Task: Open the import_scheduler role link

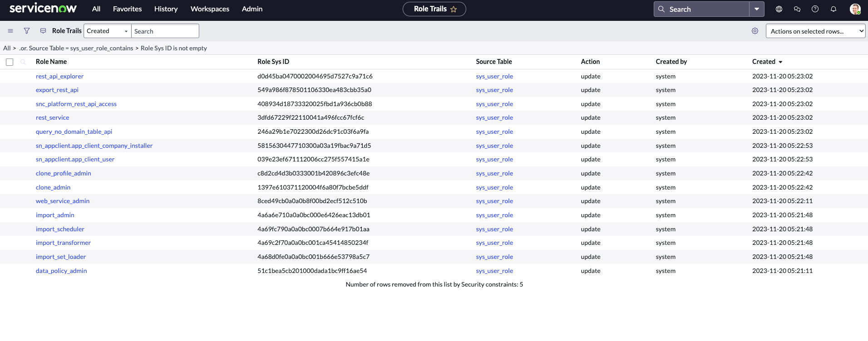Action: [60, 229]
